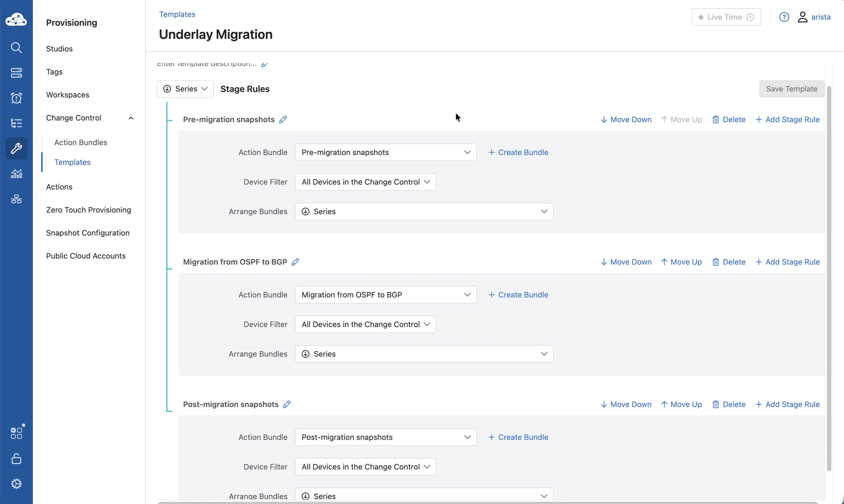Open Snapshot Configuration page
Viewport: 844px width, 504px height.
tap(88, 233)
